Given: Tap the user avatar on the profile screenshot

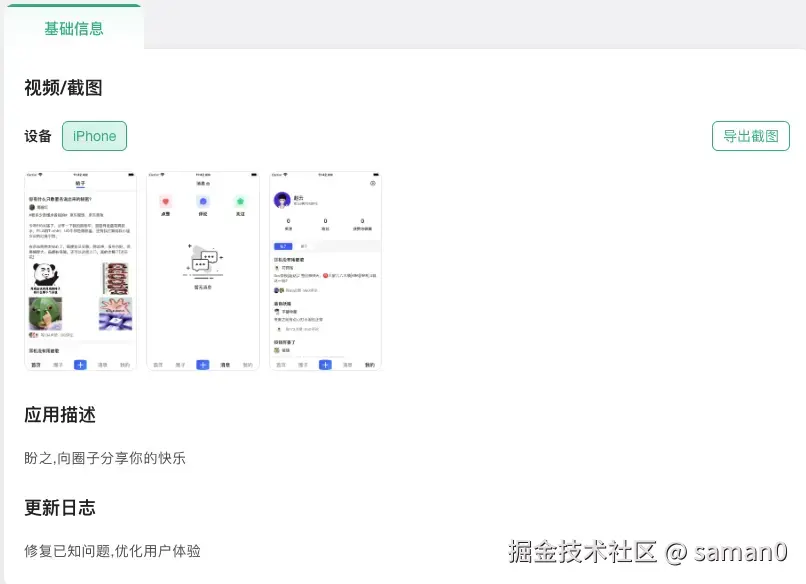Looking at the screenshot, I should [281, 200].
